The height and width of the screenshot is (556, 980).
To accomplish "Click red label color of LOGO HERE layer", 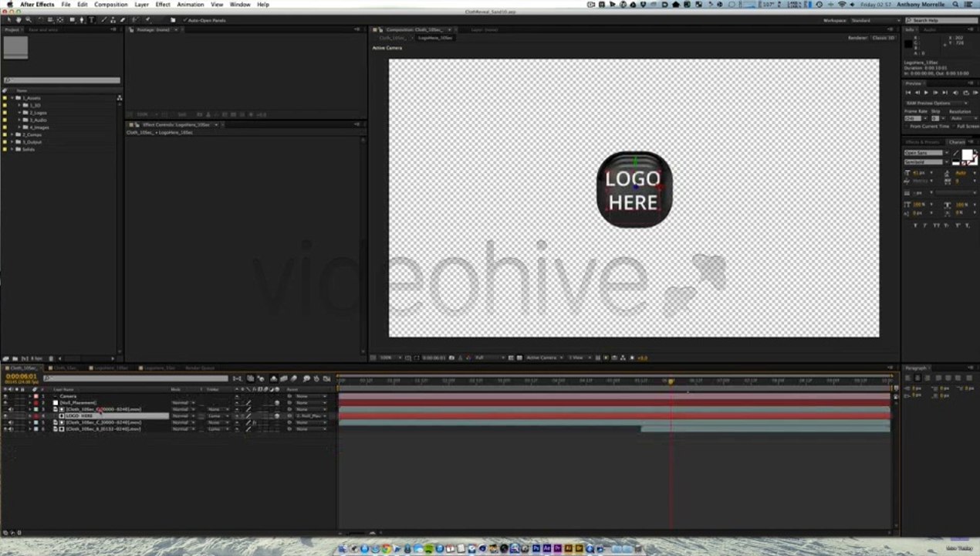I will coord(35,415).
